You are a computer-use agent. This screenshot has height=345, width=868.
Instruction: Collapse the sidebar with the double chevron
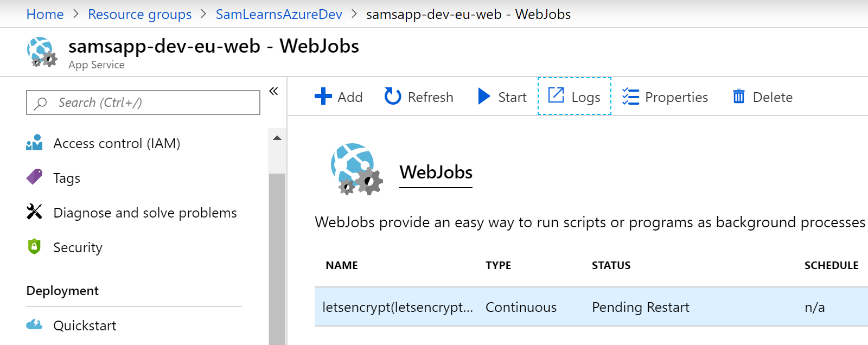pyautogui.click(x=273, y=91)
